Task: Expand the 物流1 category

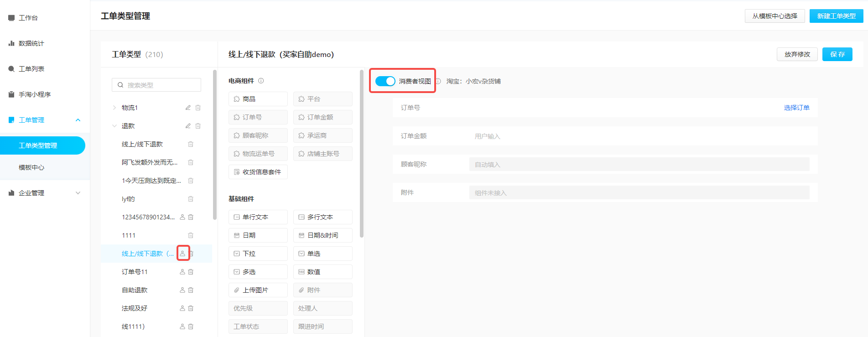Action: point(114,108)
